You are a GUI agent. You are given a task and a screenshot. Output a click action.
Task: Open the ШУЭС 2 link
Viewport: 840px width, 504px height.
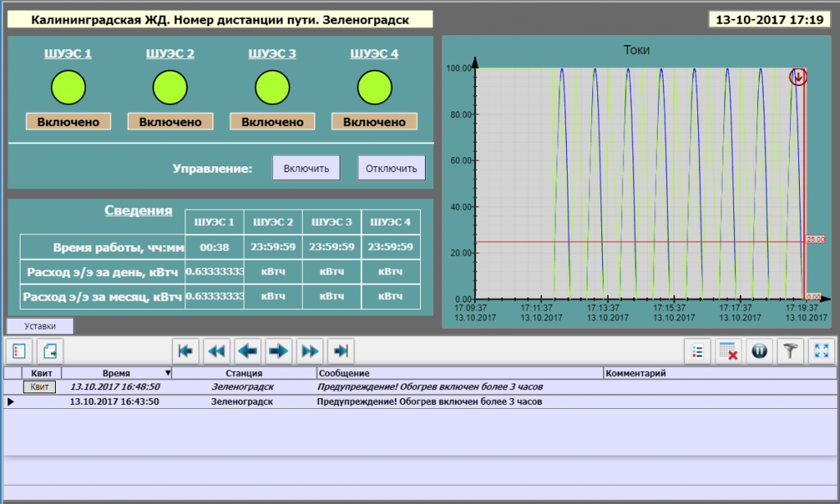pos(170,53)
